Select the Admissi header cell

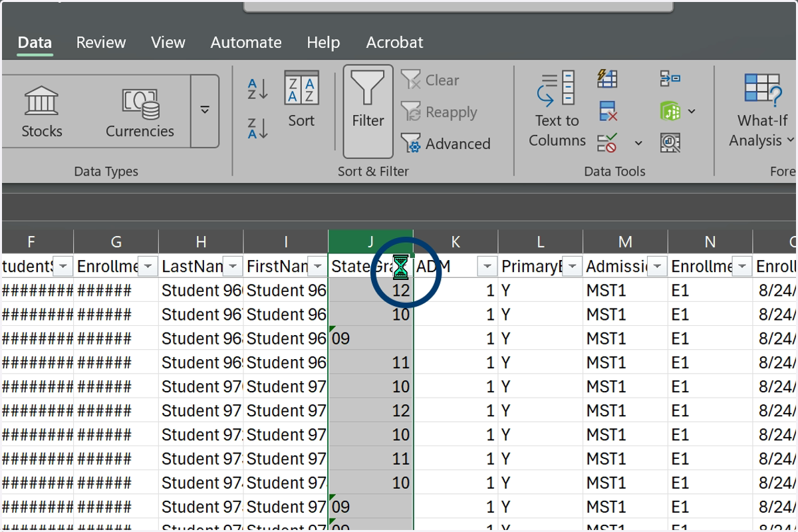[x=625, y=267]
